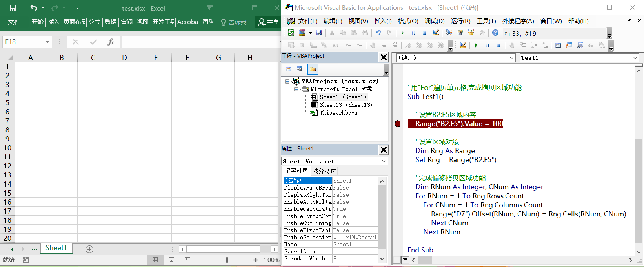Click View Code button in Project panel
Image resolution: width=644 pixels, height=267 pixels.
(x=289, y=69)
